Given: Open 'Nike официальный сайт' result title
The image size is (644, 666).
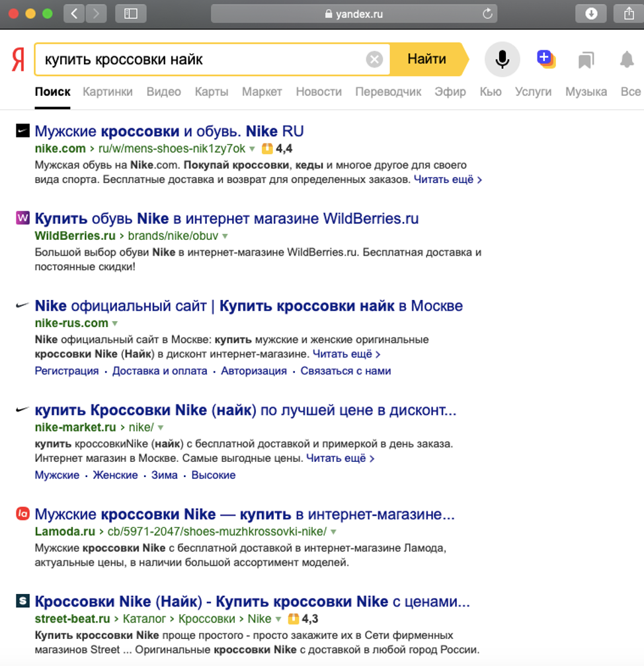Looking at the screenshot, I should tap(249, 306).
